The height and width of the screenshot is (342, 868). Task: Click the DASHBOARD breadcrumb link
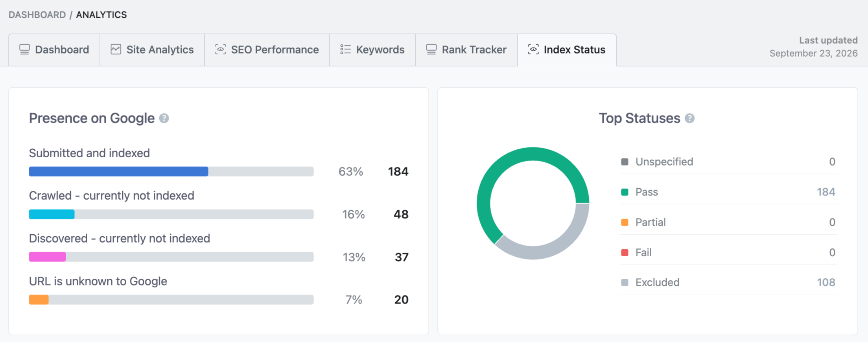[37, 15]
